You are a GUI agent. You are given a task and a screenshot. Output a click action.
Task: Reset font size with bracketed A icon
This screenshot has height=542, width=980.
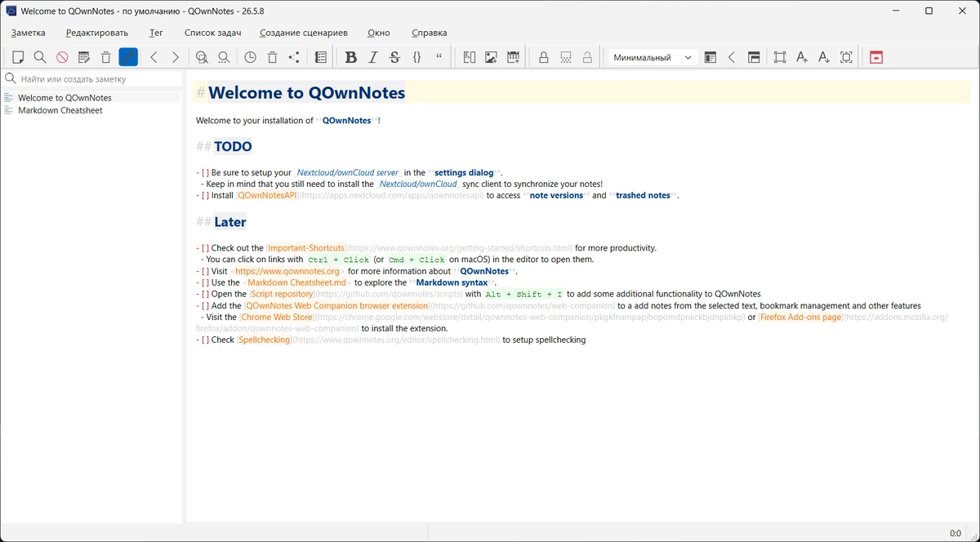(846, 57)
